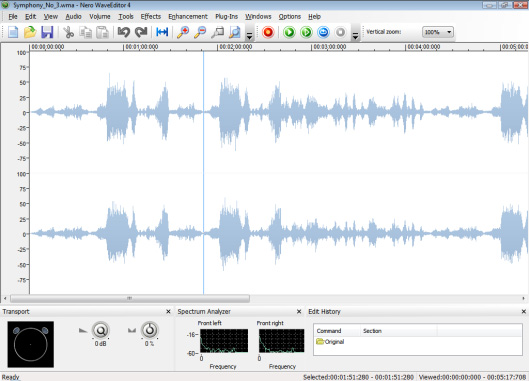Click the speaker icon beside the volume knob
This screenshot has height=381, width=529.
pyautogui.click(x=83, y=330)
